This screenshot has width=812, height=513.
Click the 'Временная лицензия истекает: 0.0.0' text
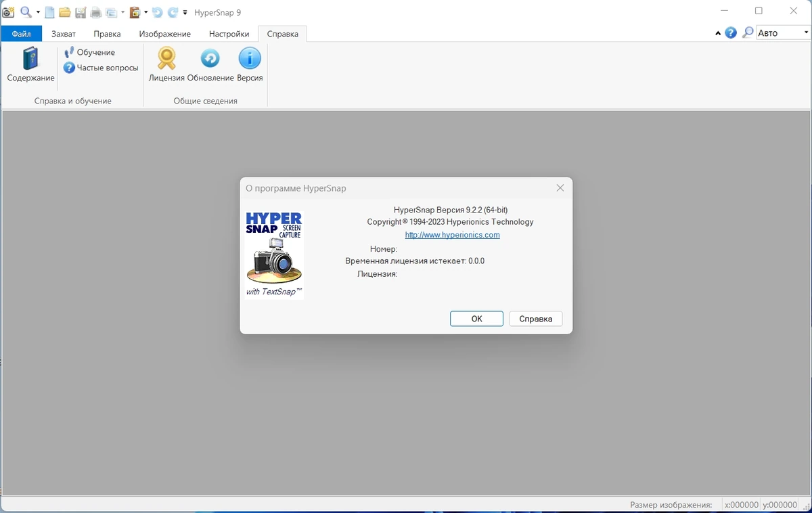click(x=415, y=261)
